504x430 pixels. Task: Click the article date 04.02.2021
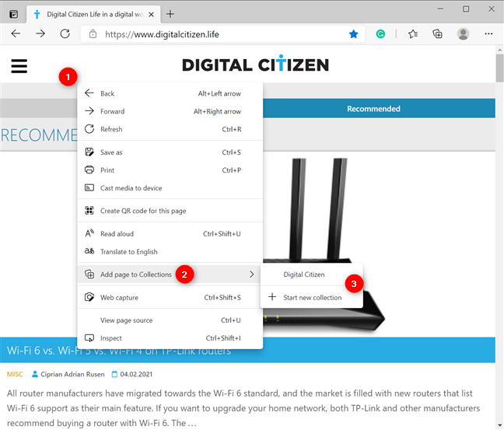[x=136, y=374]
